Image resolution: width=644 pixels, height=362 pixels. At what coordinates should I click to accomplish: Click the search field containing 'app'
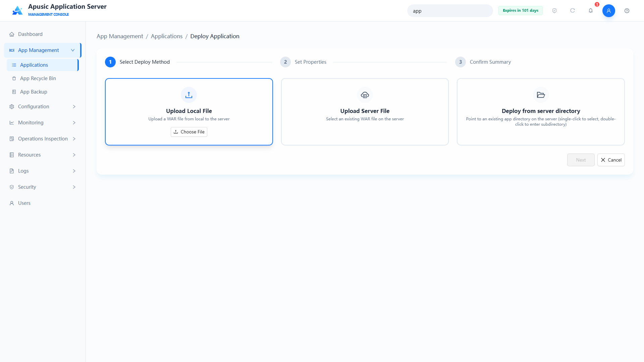point(450,11)
